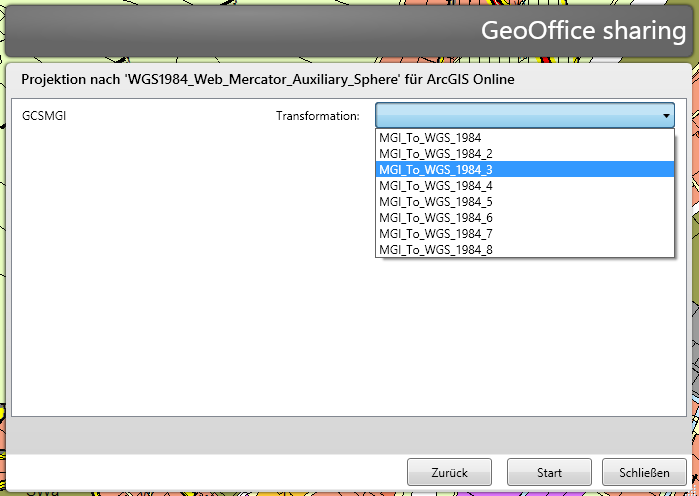
Task: Click the GCSMGI coordinate system label
Action: 45,116
